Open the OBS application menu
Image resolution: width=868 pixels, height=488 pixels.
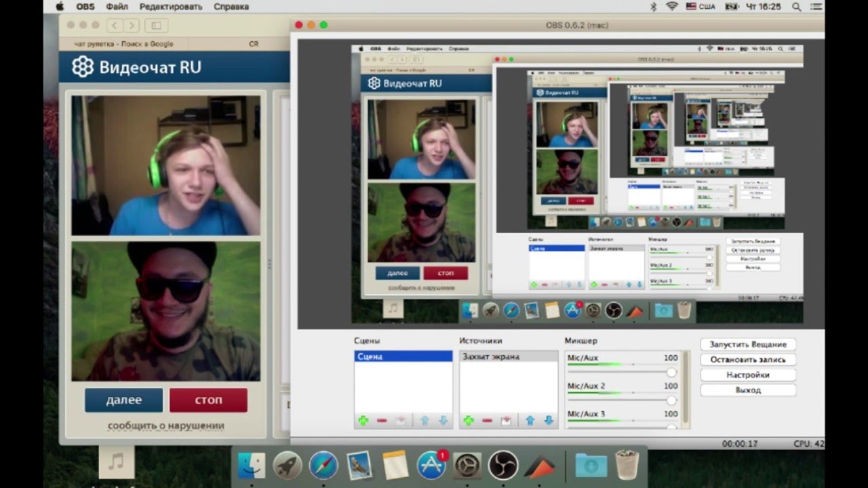click(x=85, y=6)
